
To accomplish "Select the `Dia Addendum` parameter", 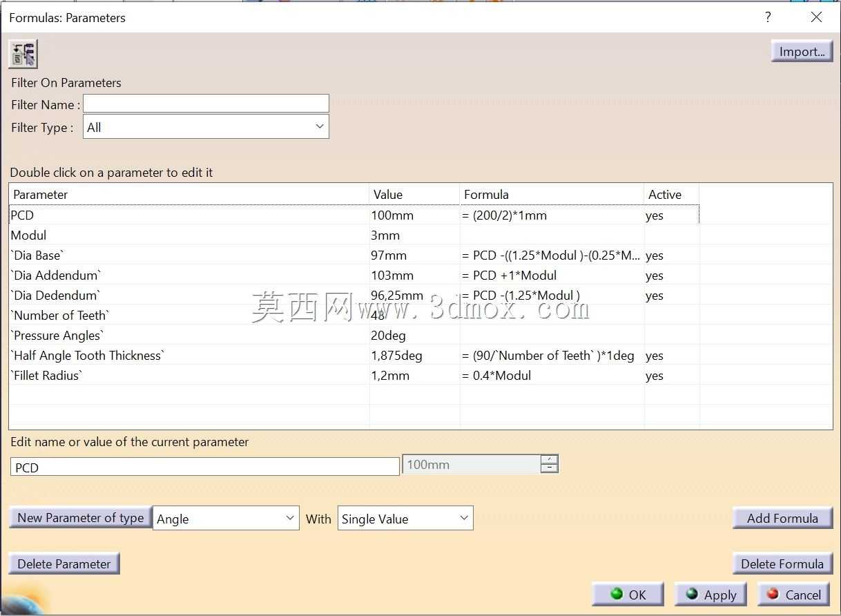I will [55, 275].
